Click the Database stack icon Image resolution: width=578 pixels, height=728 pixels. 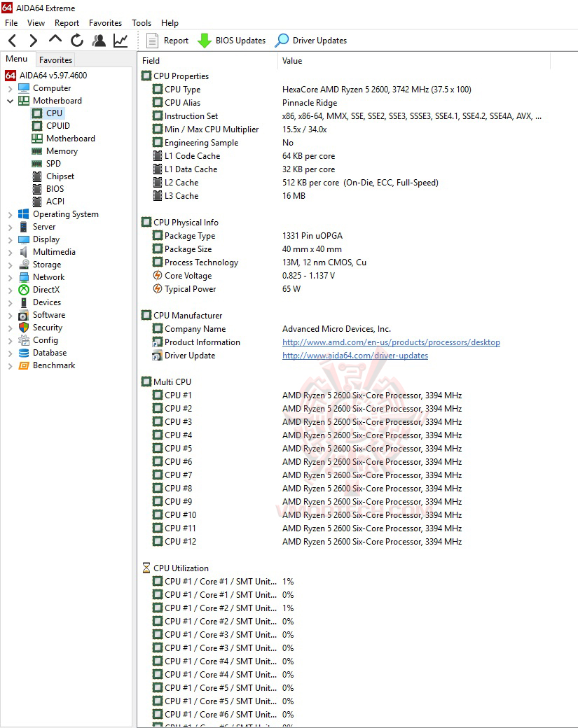pos(24,353)
